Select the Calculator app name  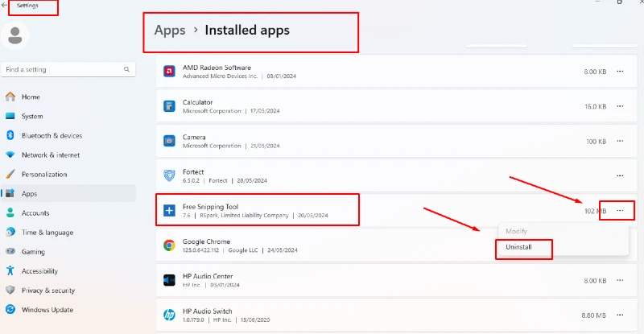197,102
